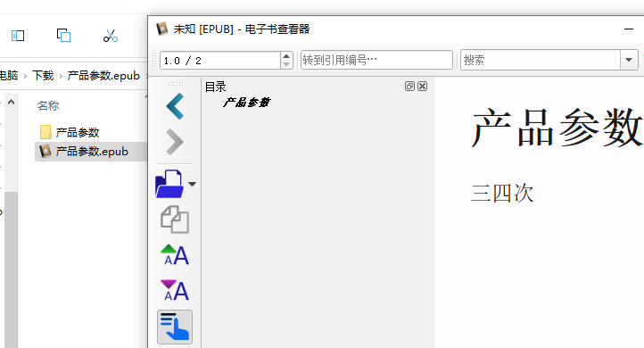The image size is (644, 348).
Task: Copy with the overlapping pages icon
Action: coord(175,220)
